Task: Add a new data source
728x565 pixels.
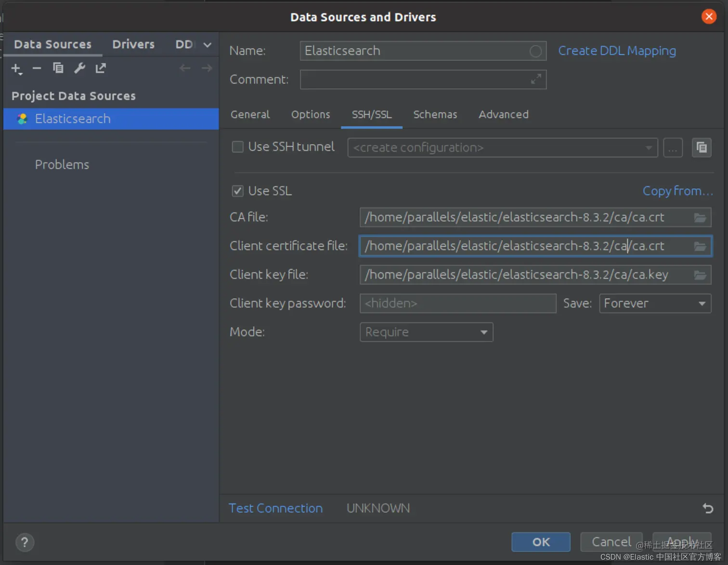Action: click(x=16, y=68)
